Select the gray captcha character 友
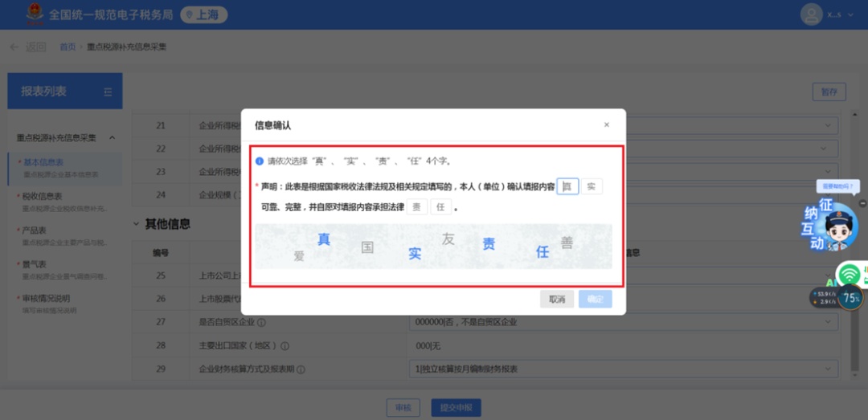 tap(448, 239)
